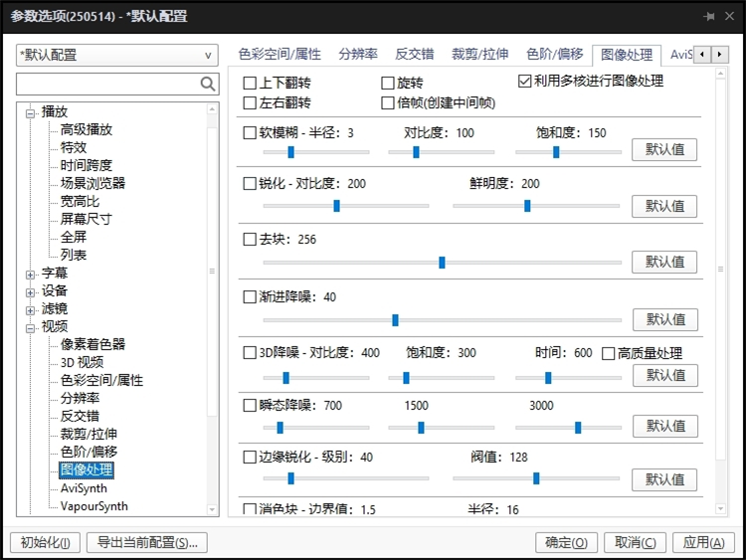746x560 pixels.
Task: Switch to 反交错 tab
Action: [x=415, y=55]
